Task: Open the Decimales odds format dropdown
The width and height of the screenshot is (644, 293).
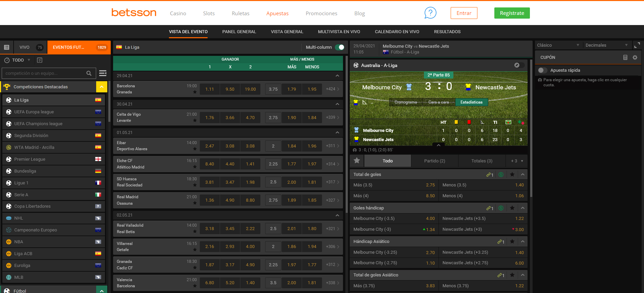Action: [x=607, y=45]
